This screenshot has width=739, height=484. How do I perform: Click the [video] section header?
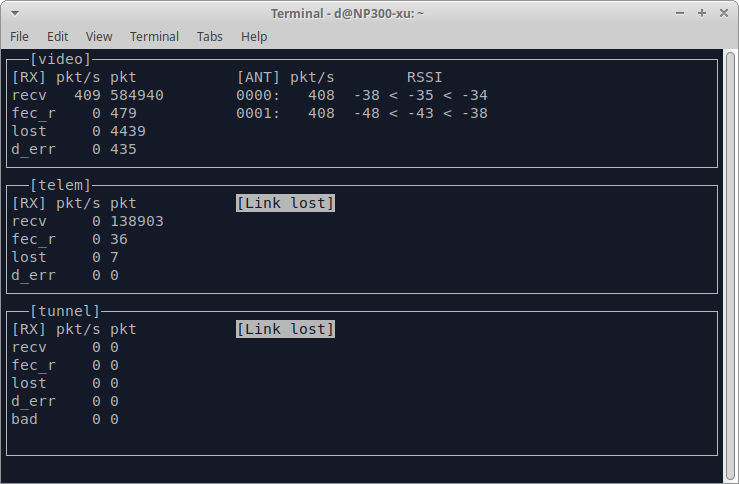60,59
